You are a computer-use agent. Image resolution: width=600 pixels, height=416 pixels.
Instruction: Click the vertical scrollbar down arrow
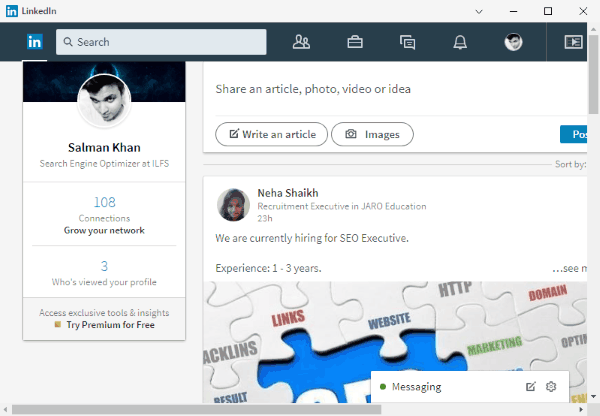click(x=593, y=397)
